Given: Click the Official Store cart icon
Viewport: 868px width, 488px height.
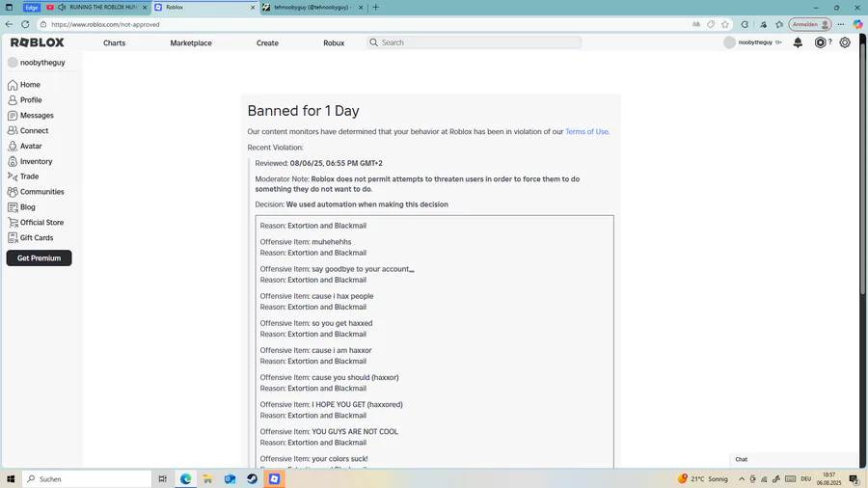Looking at the screenshot, I should [13, 223].
